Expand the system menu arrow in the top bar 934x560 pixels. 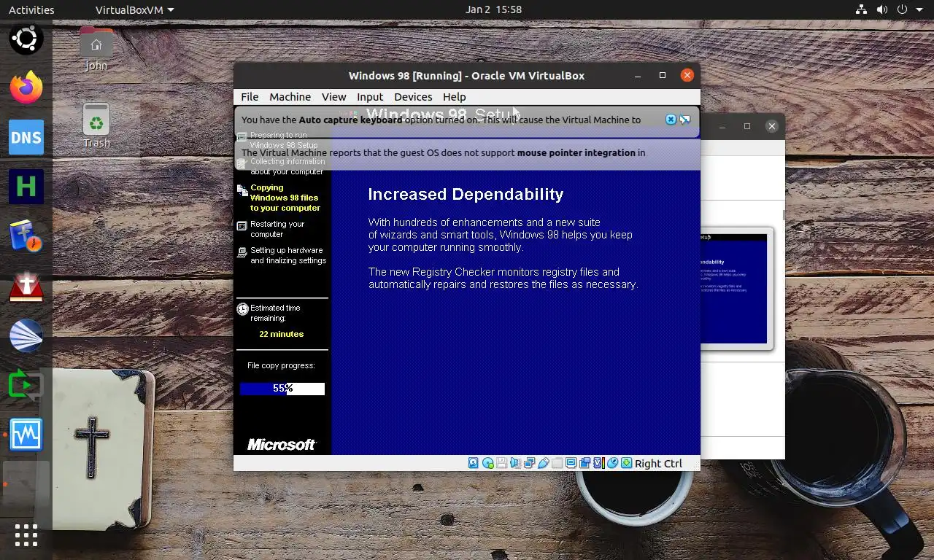tap(918, 9)
